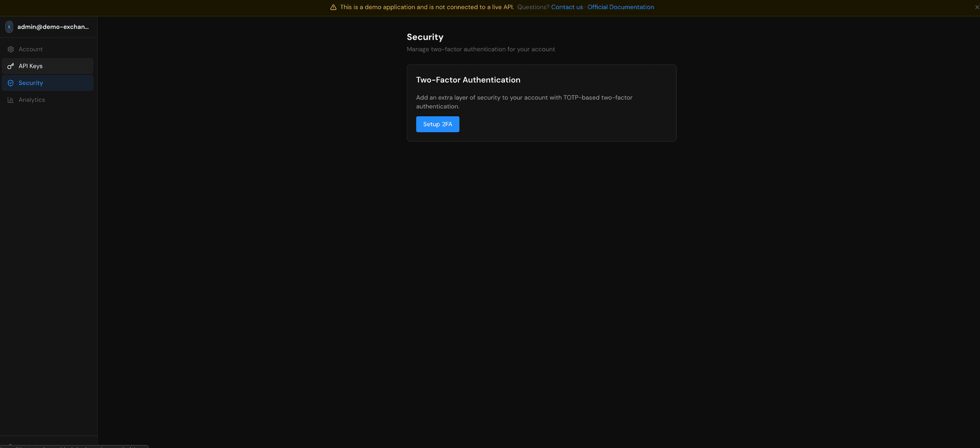Go to the API Keys page label
Image resolution: width=980 pixels, height=448 pixels.
(31, 66)
